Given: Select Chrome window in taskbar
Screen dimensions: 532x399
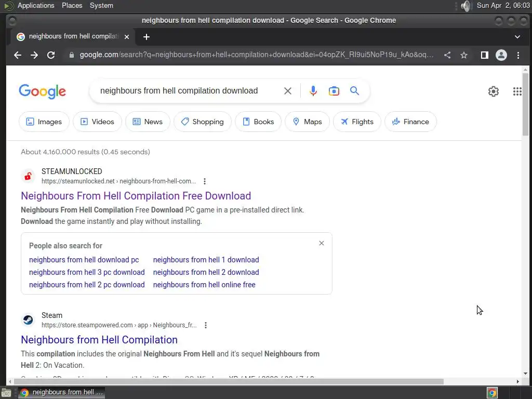Looking at the screenshot, I should tap(61, 393).
